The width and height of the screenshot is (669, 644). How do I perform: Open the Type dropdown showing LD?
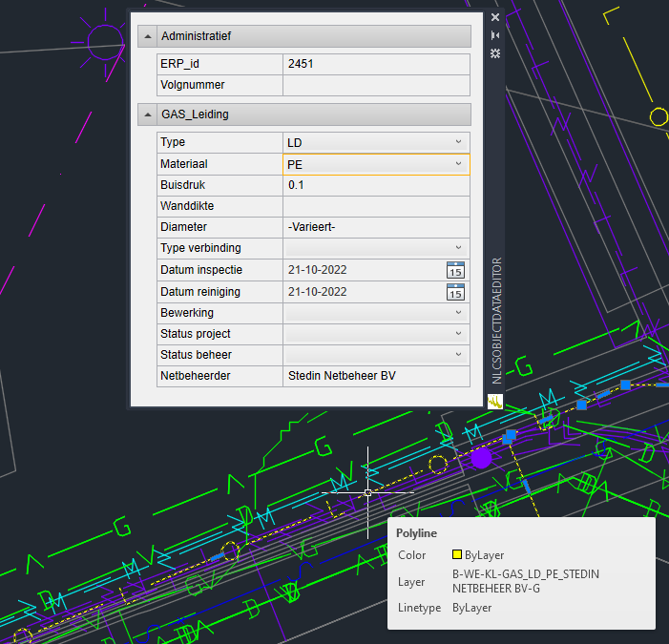click(459, 142)
